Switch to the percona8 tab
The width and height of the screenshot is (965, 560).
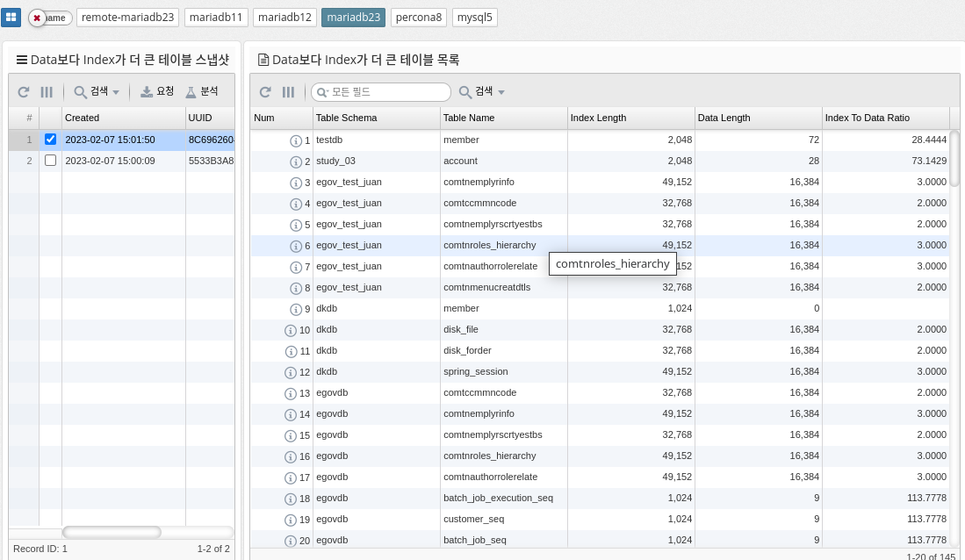click(418, 18)
